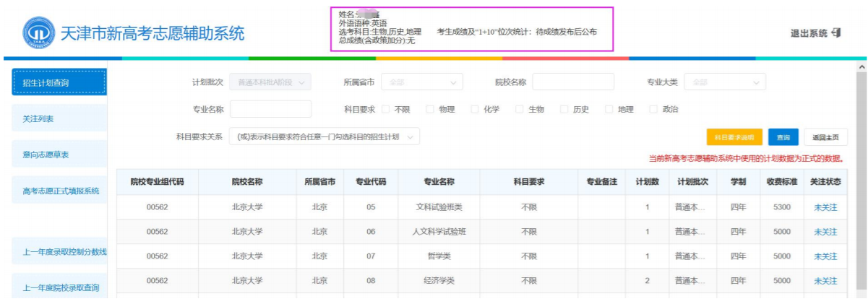
Task: Go to 关注列表 in the sidebar
Action: coord(59,118)
